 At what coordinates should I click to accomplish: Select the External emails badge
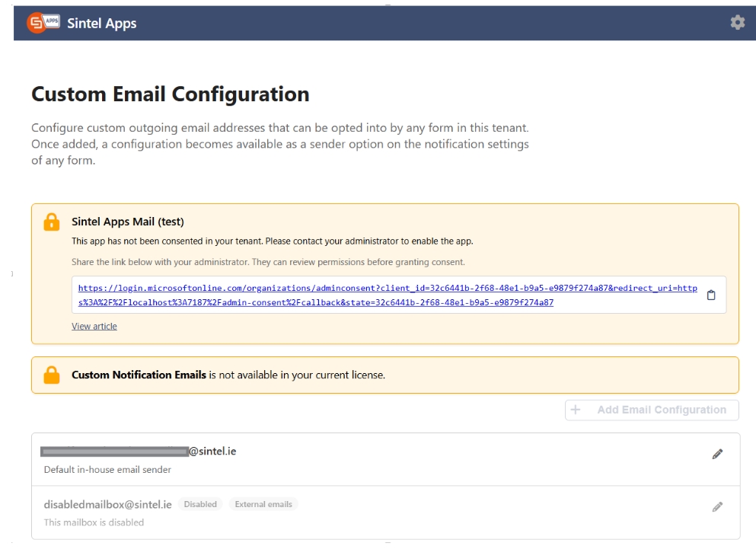click(263, 504)
